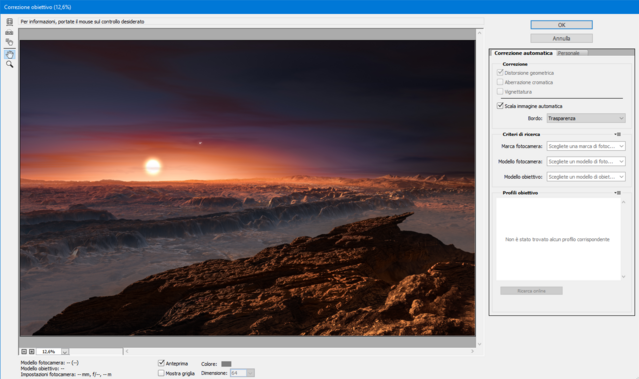Select the Zoom magnifier tool
This screenshot has width=639, height=379.
9,64
